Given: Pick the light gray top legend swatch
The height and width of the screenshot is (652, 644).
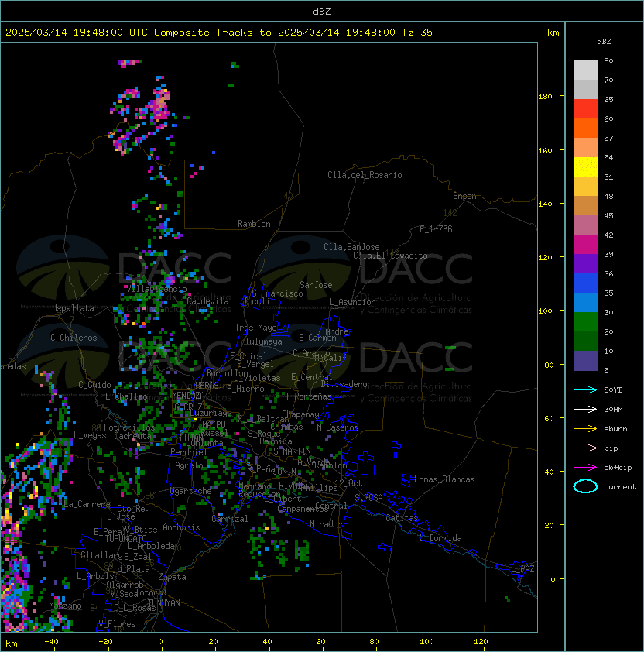Looking at the screenshot, I should [585, 70].
